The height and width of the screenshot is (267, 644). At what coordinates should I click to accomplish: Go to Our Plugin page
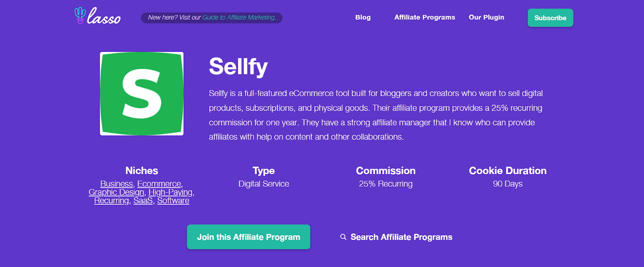(486, 17)
